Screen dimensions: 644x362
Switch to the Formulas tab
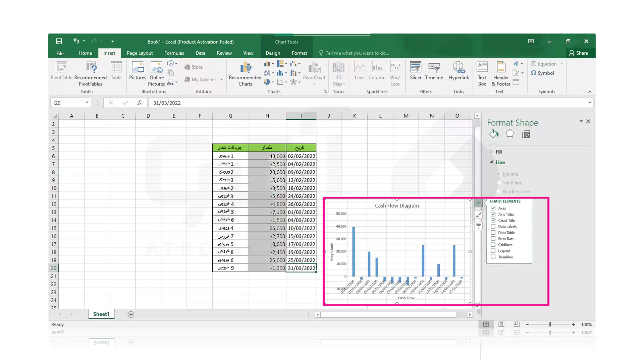coord(174,53)
